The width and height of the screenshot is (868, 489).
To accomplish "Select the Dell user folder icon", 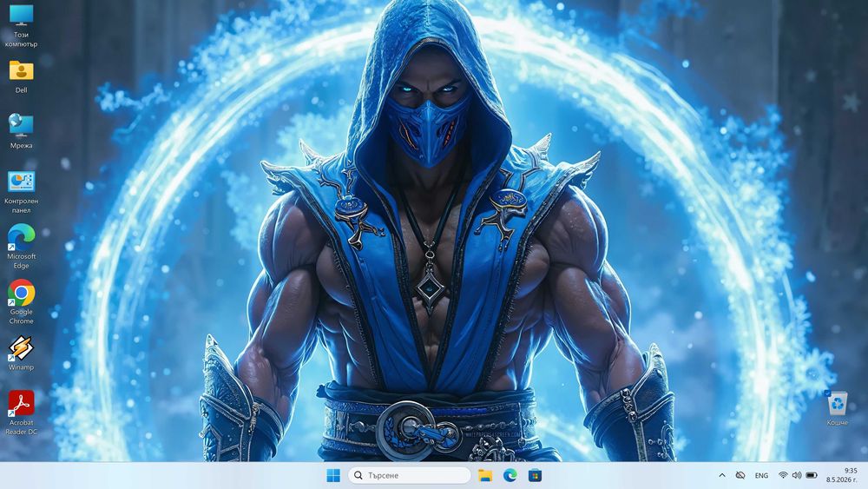I will pyautogui.click(x=21, y=76).
